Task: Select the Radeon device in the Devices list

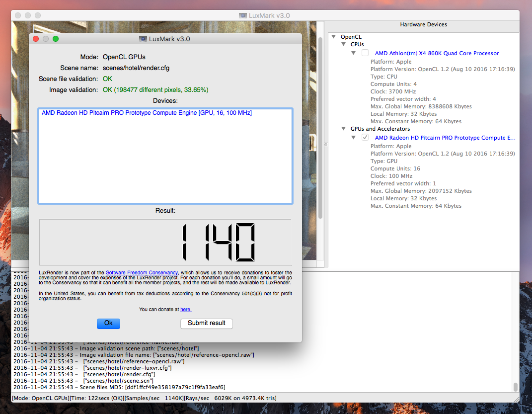Action: click(147, 113)
